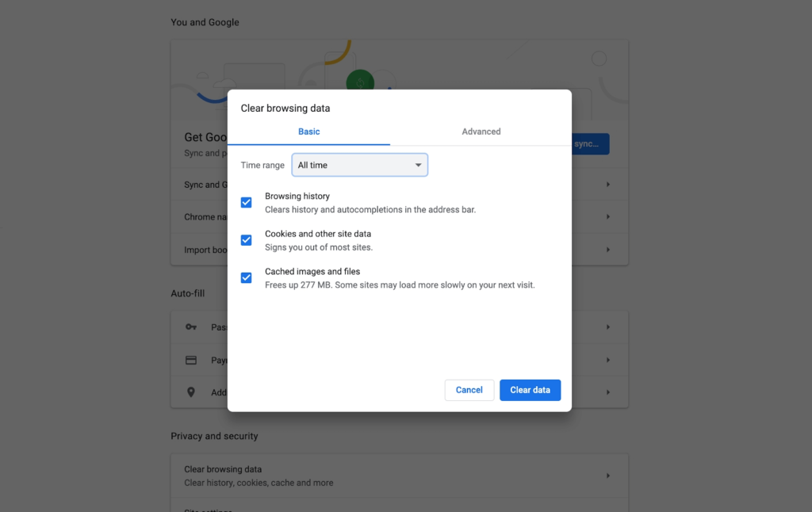Open the Time range dropdown
The height and width of the screenshot is (512, 812).
[359, 165]
